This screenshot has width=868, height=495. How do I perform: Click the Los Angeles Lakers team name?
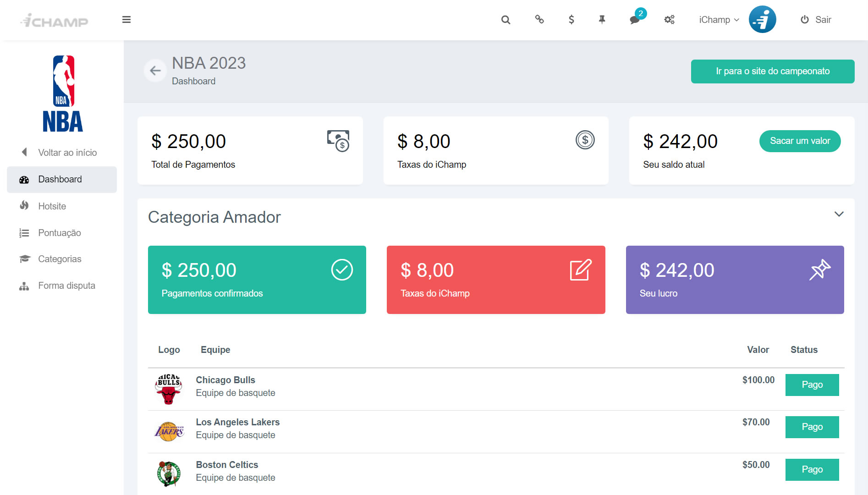[x=237, y=422]
